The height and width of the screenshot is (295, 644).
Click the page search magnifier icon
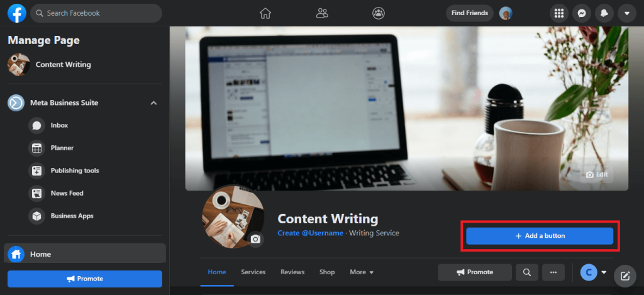coord(527,272)
